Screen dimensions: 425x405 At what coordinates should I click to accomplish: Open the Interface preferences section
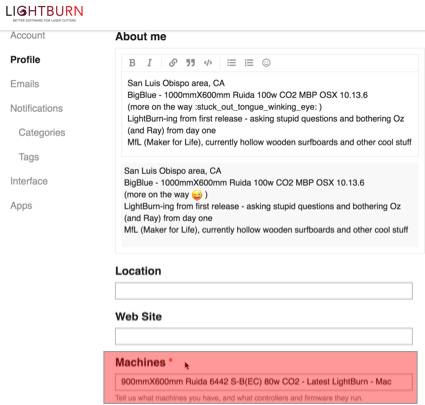29,181
